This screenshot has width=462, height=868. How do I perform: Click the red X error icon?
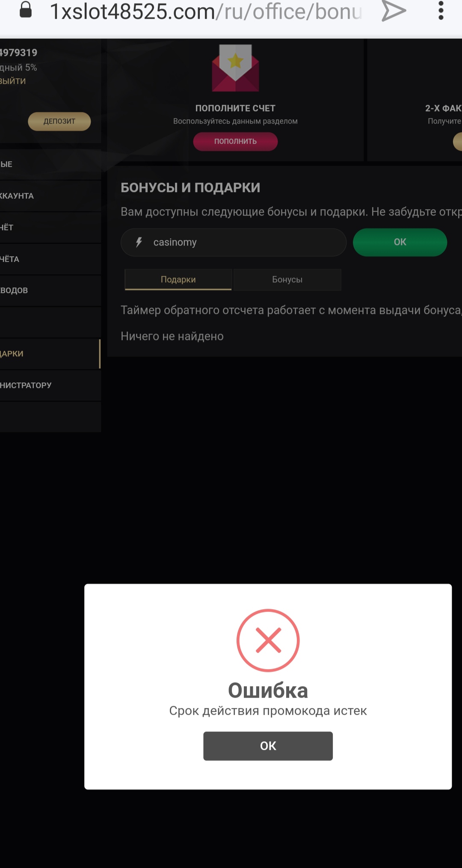(268, 640)
